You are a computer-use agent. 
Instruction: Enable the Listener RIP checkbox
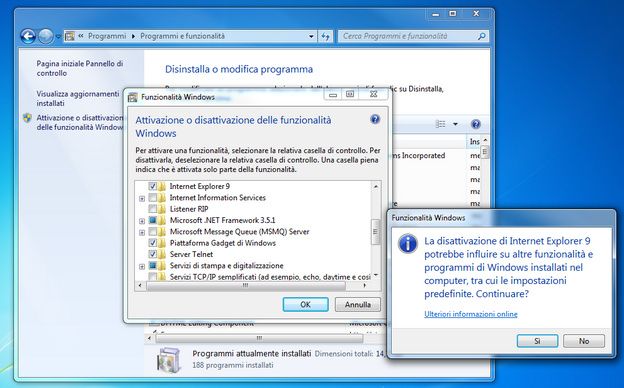[x=152, y=209]
